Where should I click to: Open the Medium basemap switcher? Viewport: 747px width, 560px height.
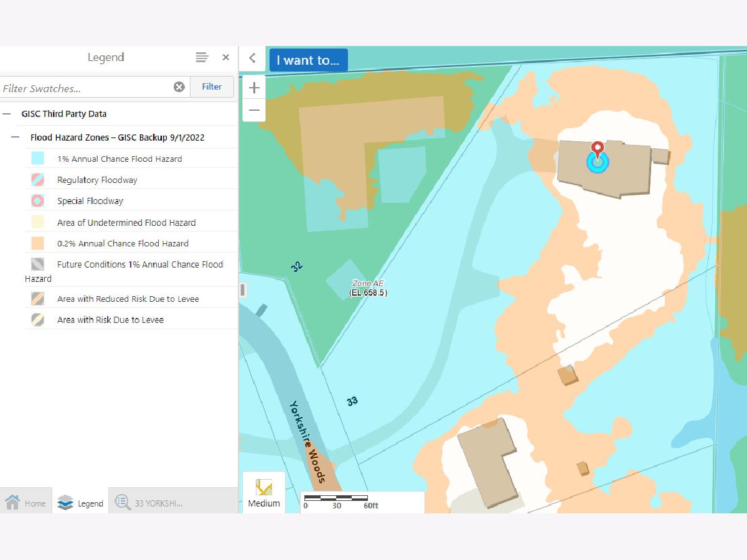tap(264, 492)
